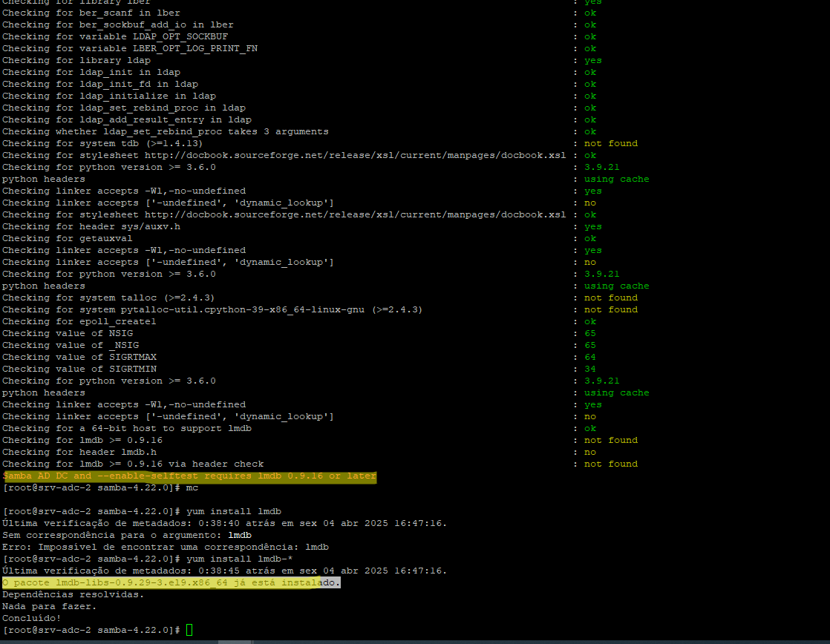Click highlighted 'O pacote lmdb-libs-0.9.29-3.el9.x86_64' line

pos(171,582)
